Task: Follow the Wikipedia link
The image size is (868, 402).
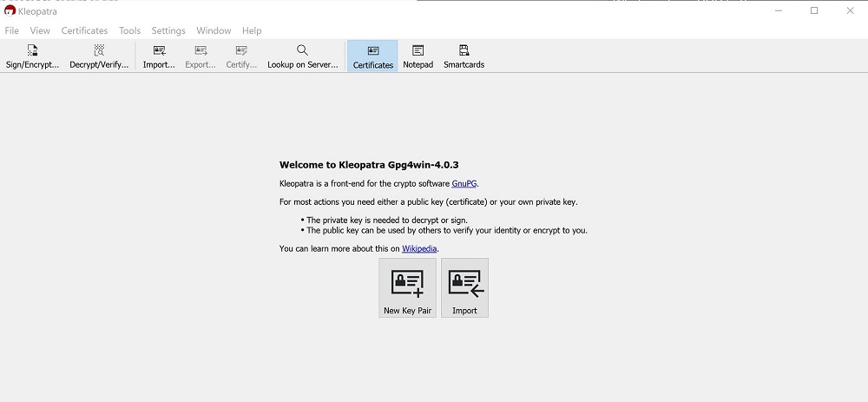Action: [420, 249]
